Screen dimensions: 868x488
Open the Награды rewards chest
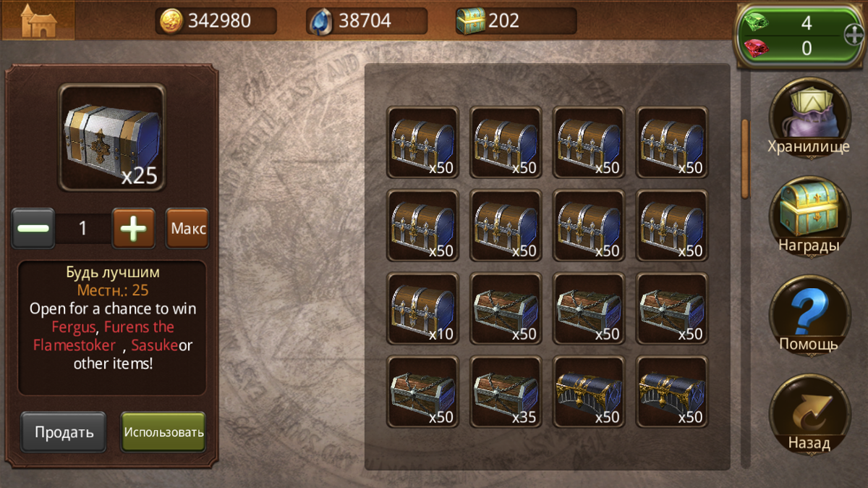(x=809, y=216)
